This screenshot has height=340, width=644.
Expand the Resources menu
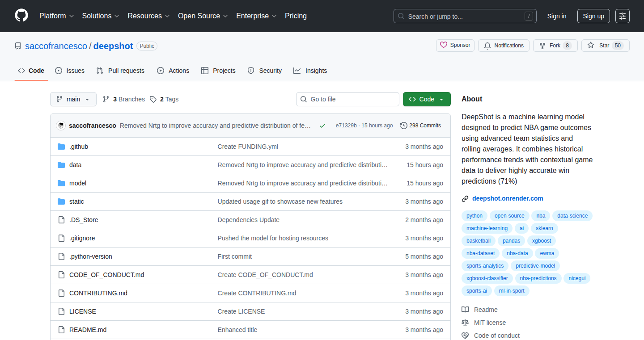pos(148,16)
